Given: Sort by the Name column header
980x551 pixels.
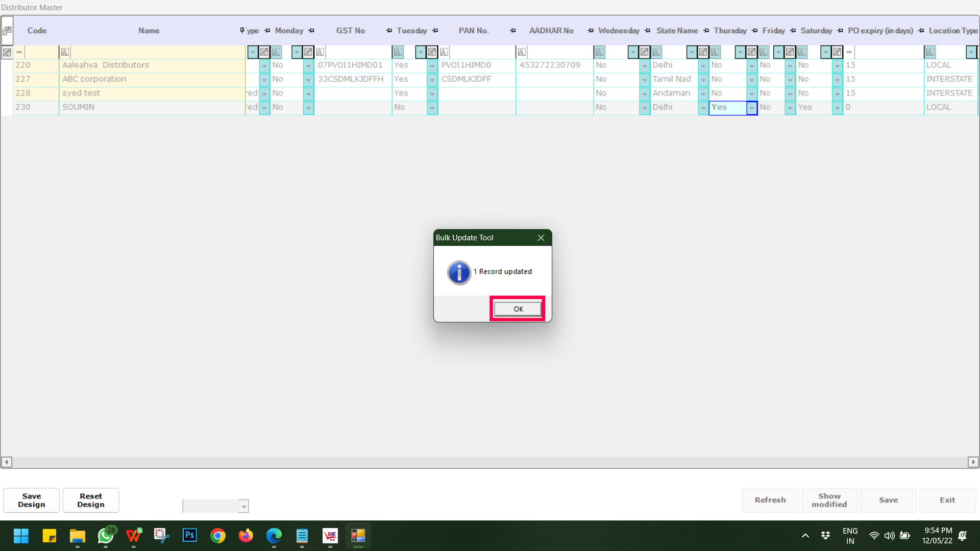Looking at the screenshot, I should [149, 31].
